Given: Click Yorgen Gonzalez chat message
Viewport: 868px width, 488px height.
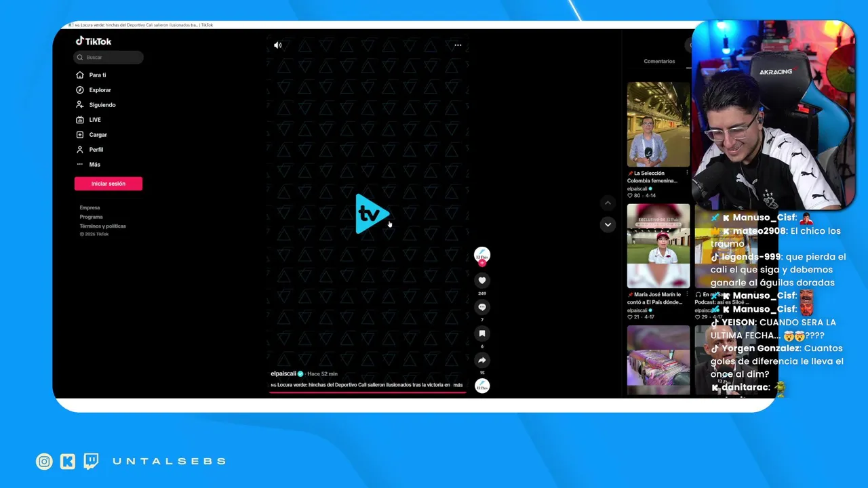Looking at the screenshot, I should click(777, 361).
